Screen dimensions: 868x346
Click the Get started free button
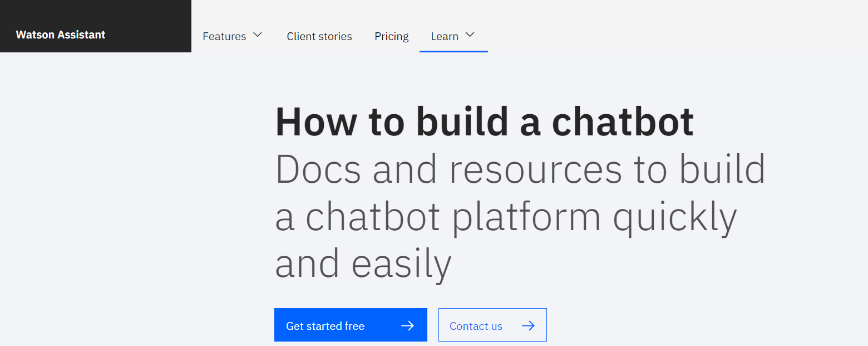(351, 325)
